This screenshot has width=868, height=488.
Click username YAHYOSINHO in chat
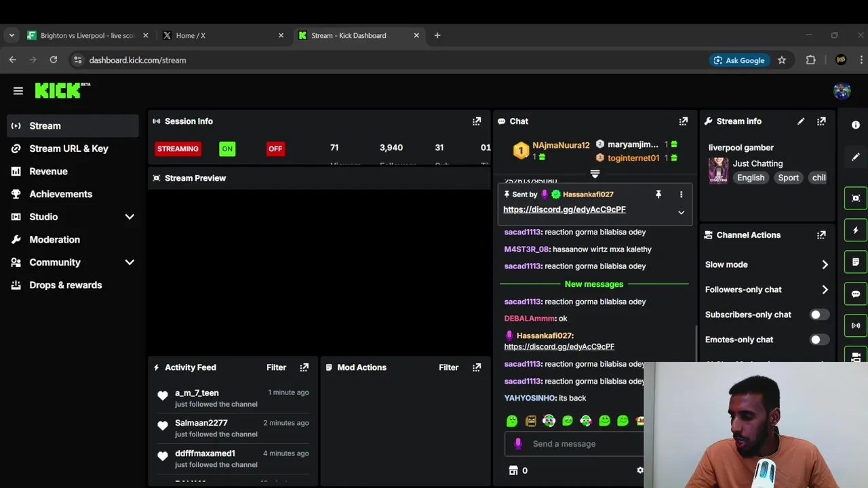coord(530,398)
